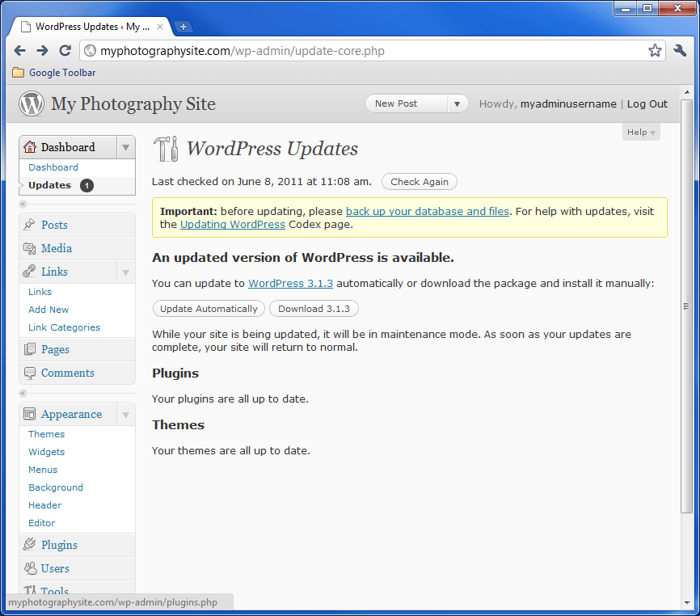Click the Media icon in the sidebar

29,248
